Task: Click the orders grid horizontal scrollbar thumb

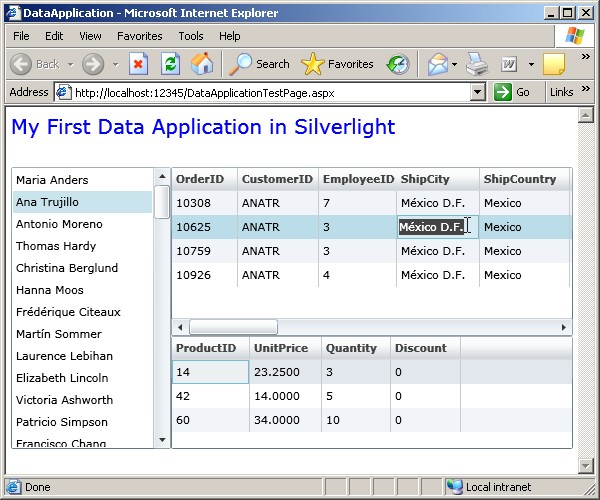Action: pyautogui.click(x=233, y=327)
